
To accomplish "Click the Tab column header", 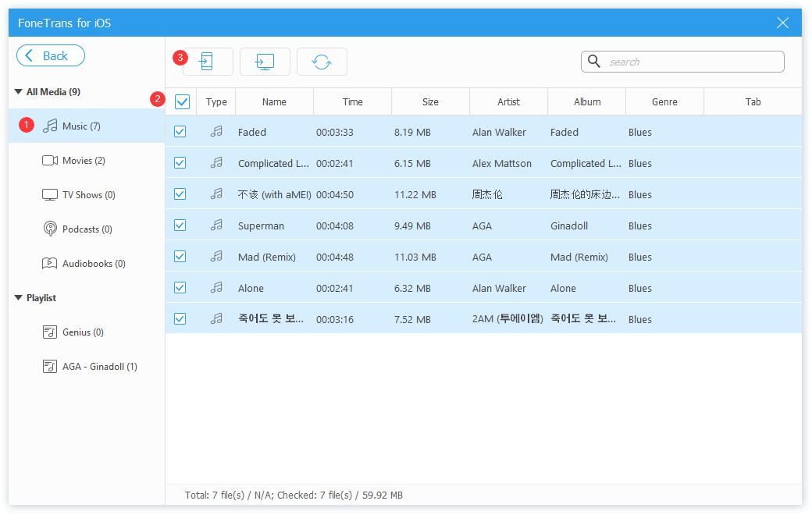I will 753,102.
